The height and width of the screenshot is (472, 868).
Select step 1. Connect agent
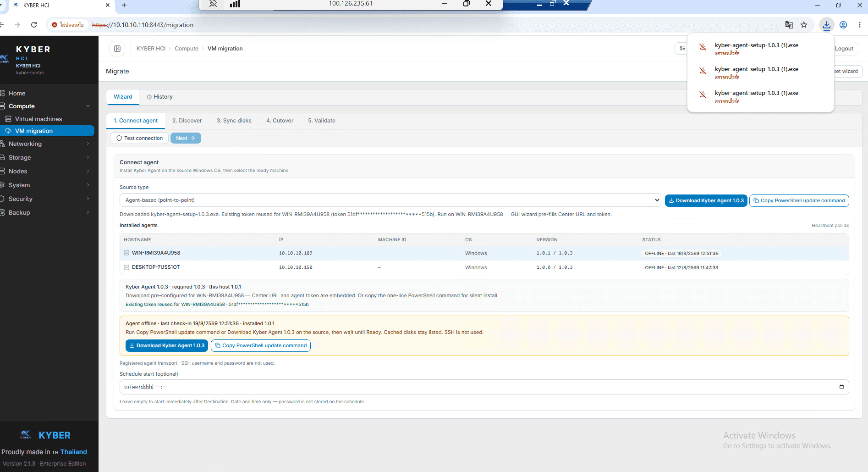(x=136, y=121)
